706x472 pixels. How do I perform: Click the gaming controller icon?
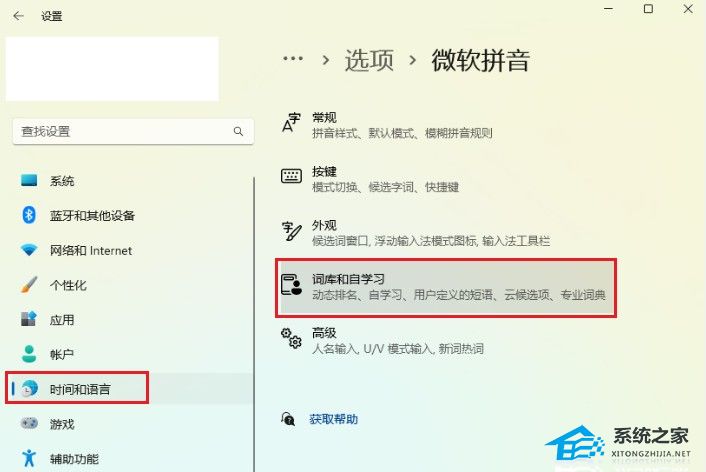29,423
